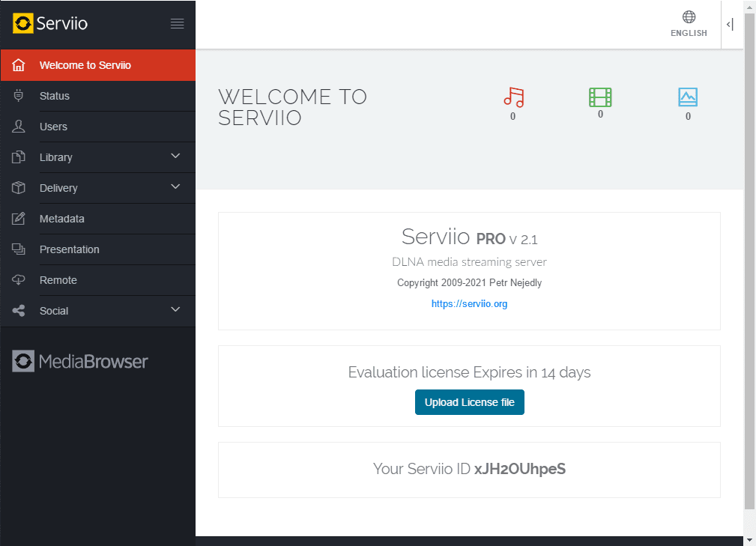Expand the Library section
Image resolution: width=756 pixels, height=546 pixels.
[x=175, y=157]
